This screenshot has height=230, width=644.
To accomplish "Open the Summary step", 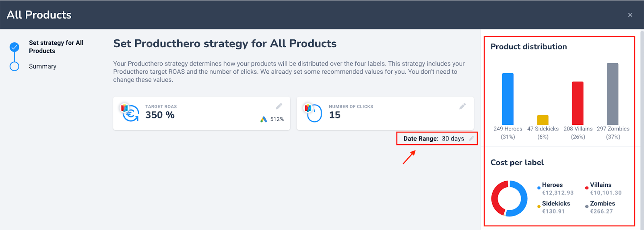I will tap(43, 66).
